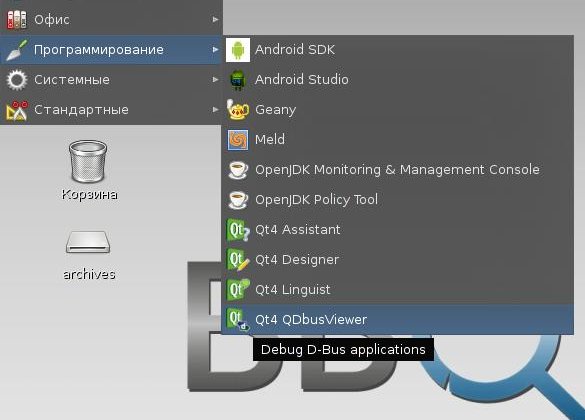
Task: Open the Офис menu category
Action: [x=111, y=19]
